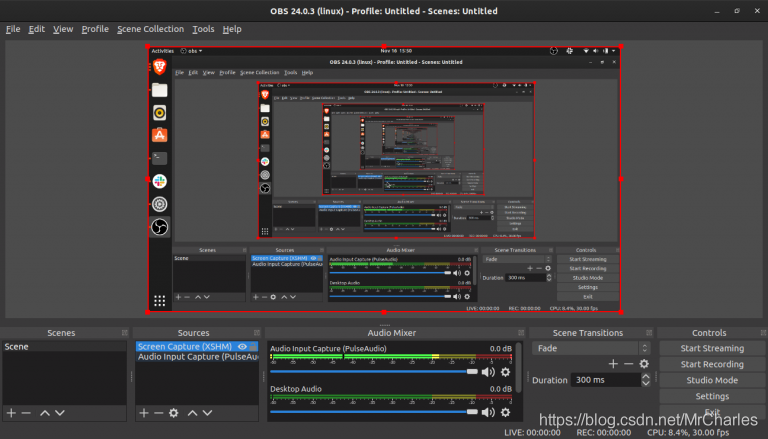768x439 pixels.
Task: Open source properties gear in Sources panel
Action: 173,413
